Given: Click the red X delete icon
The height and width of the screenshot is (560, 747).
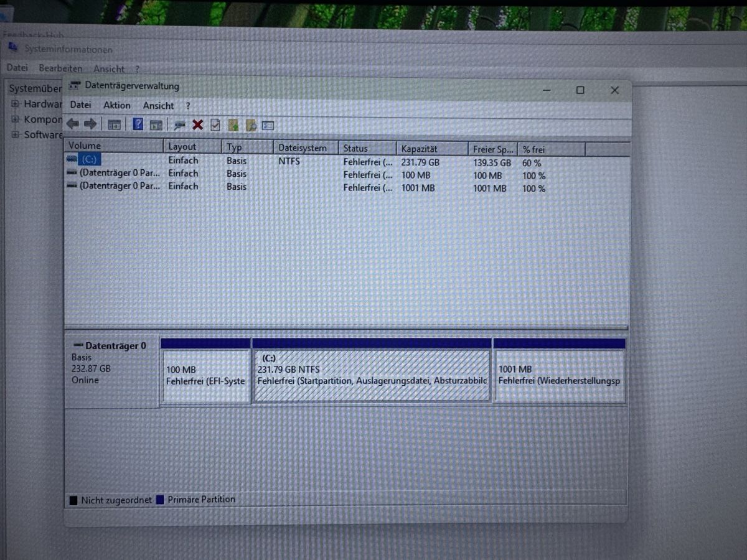Looking at the screenshot, I should coord(197,125).
